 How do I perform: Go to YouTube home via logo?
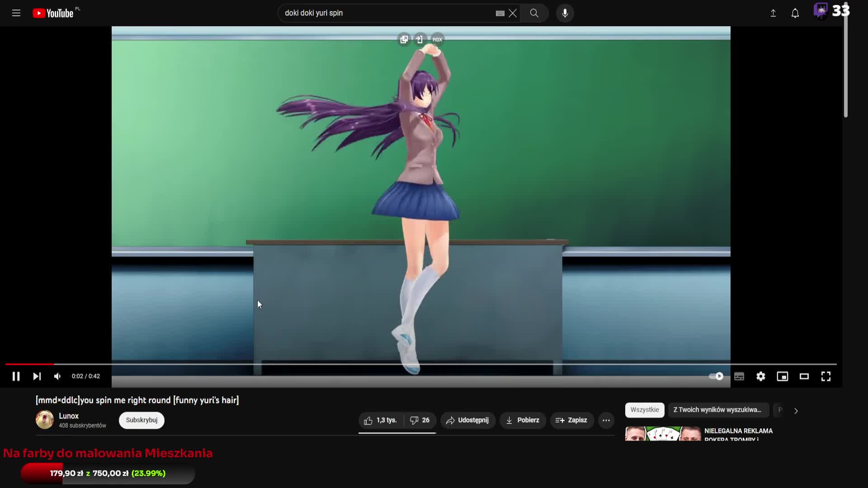[x=53, y=13]
